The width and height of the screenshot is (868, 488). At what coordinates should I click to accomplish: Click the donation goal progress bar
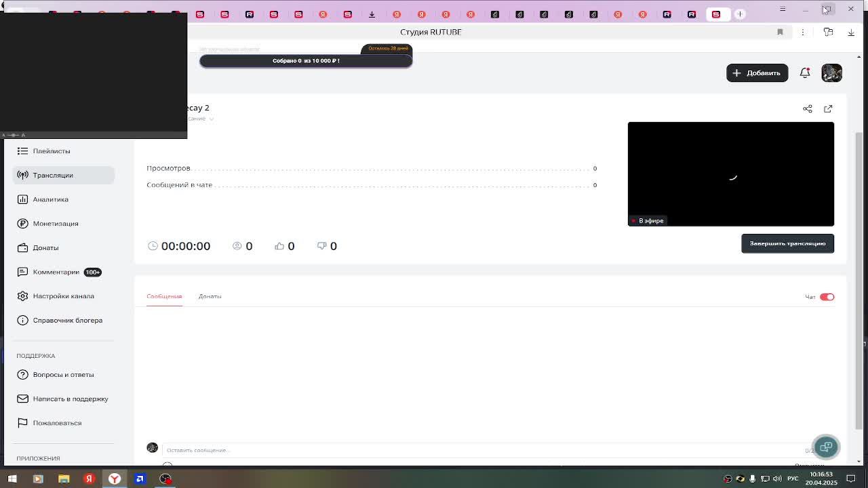pos(305,60)
